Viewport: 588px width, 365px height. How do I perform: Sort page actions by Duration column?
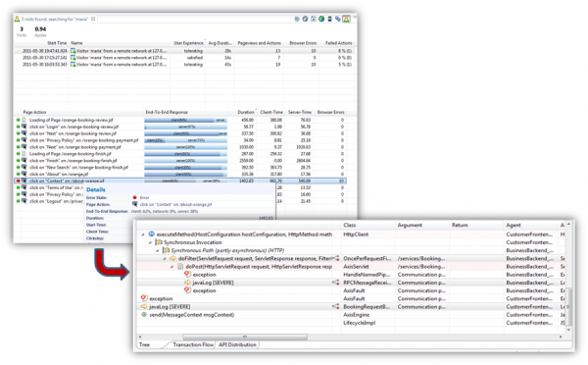tap(246, 112)
